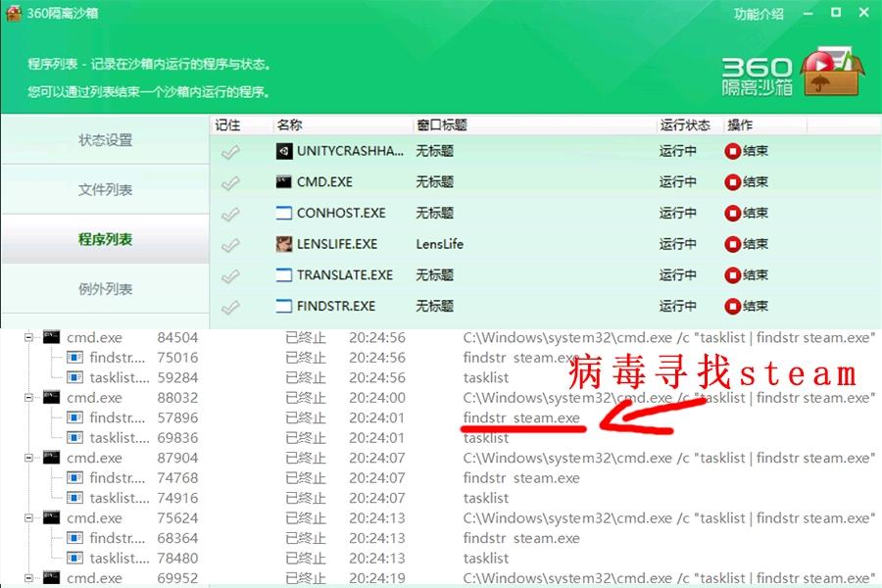Click the CONHOST.EXE window icon
Viewport: 882px width, 588px height.
tap(284, 213)
